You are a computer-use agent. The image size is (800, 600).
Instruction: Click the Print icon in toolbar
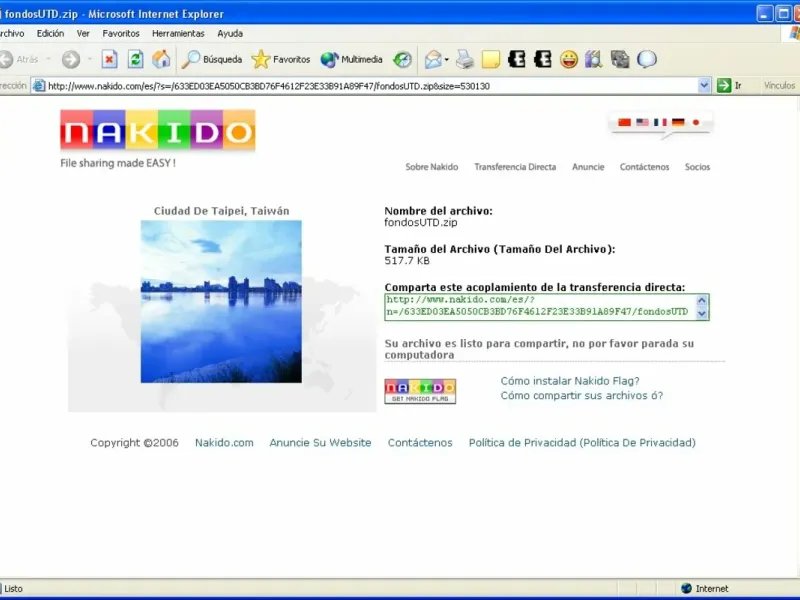click(x=465, y=60)
